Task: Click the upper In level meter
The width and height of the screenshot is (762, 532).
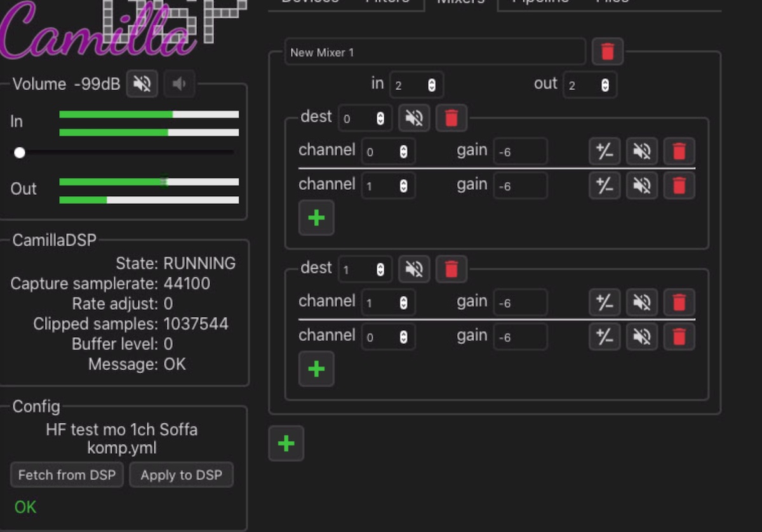Action: (149, 114)
